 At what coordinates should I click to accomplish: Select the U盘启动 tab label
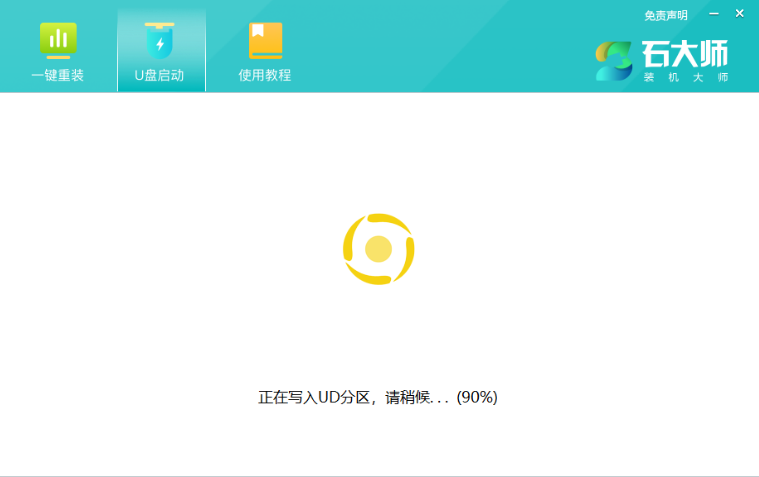159,75
